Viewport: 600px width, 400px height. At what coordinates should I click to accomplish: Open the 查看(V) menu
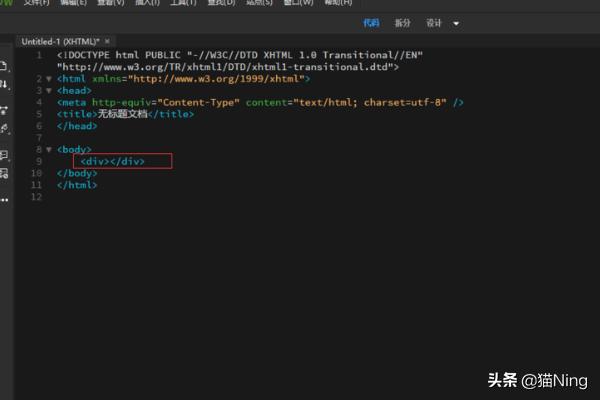(111, 2)
